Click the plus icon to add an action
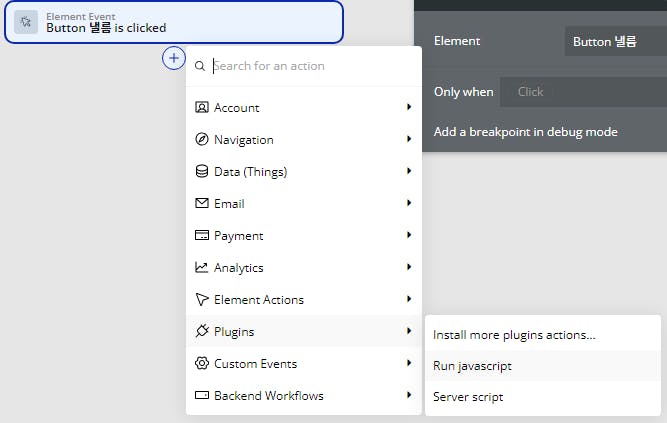 pos(174,58)
